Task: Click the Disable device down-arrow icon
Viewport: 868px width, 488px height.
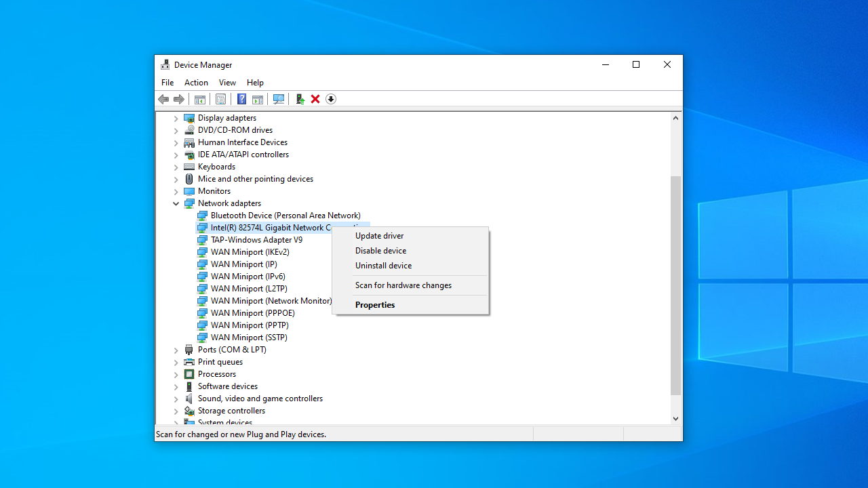Action: pos(331,99)
